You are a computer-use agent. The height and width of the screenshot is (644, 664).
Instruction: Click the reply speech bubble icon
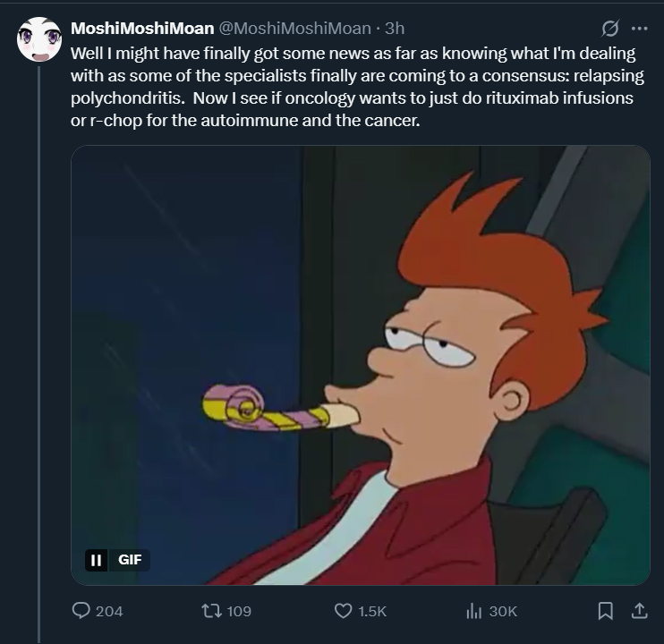[x=81, y=611]
